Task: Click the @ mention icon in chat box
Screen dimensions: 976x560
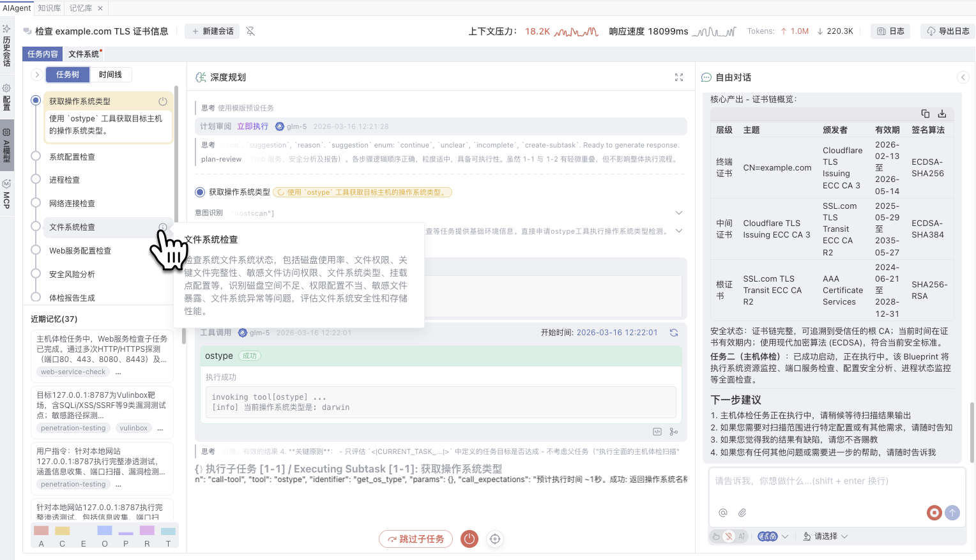Action: coord(723,513)
